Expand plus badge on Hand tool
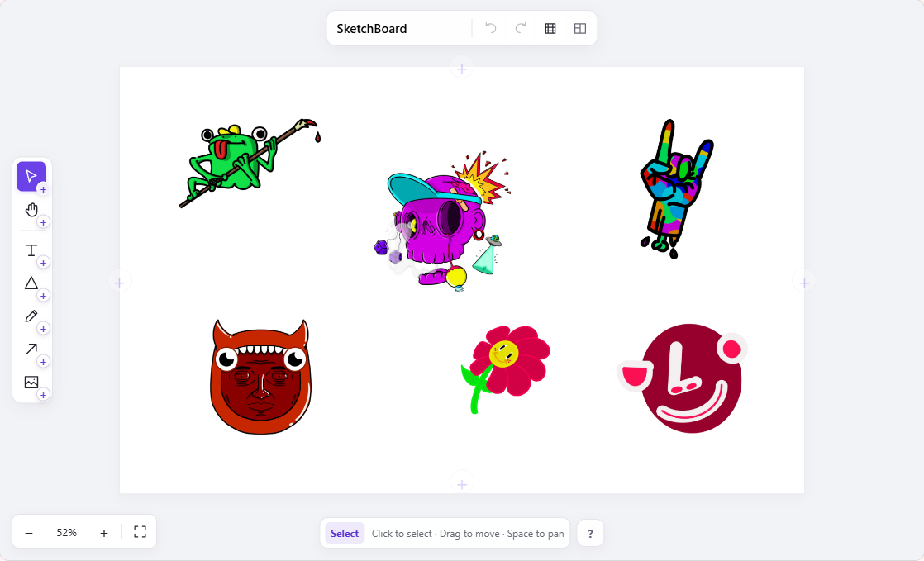924x561 pixels. pos(43,222)
